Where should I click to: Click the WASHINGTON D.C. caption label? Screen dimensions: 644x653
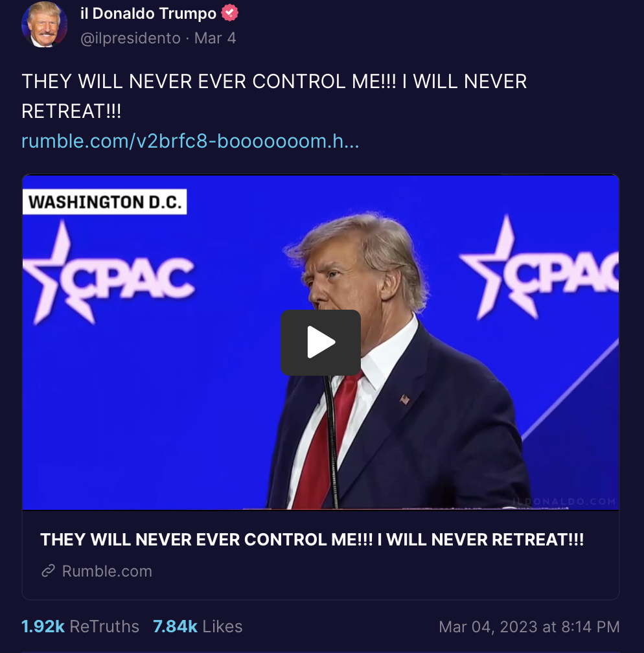coord(104,202)
